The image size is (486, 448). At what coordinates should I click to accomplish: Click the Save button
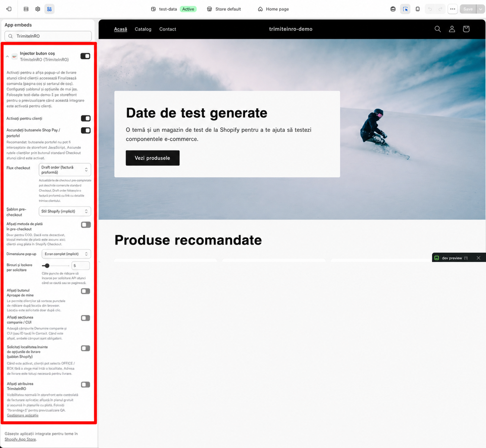pyautogui.click(x=468, y=9)
